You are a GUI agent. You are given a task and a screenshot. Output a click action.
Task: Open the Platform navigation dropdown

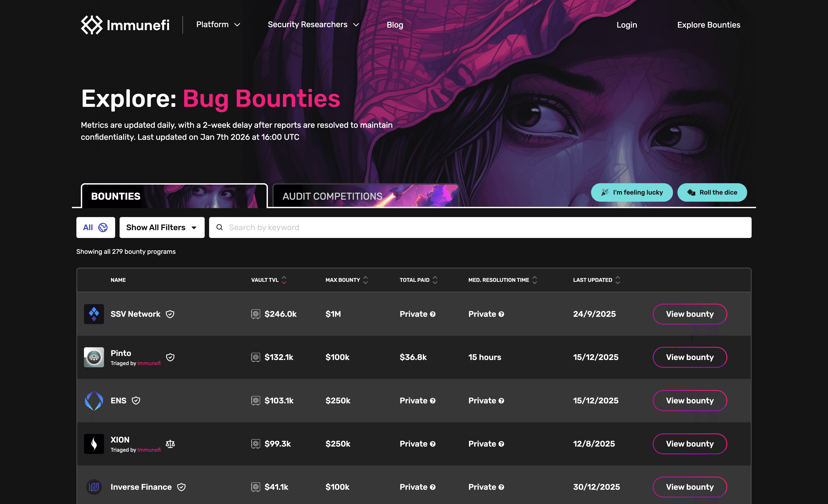click(218, 25)
